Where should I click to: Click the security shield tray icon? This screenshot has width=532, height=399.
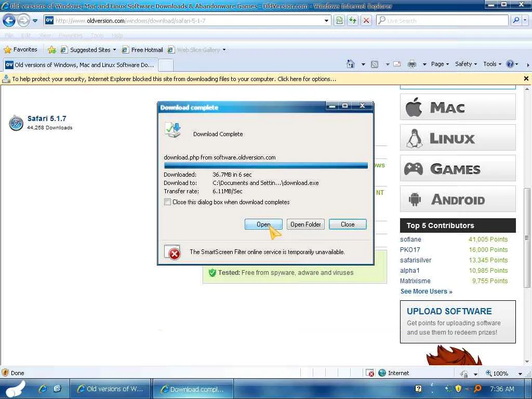(458, 389)
